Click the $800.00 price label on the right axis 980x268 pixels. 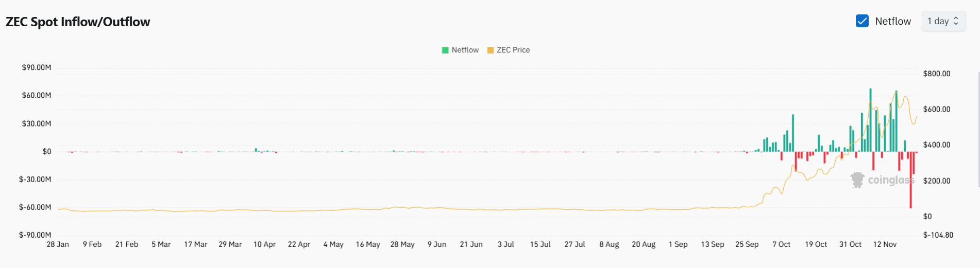(x=936, y=74)
